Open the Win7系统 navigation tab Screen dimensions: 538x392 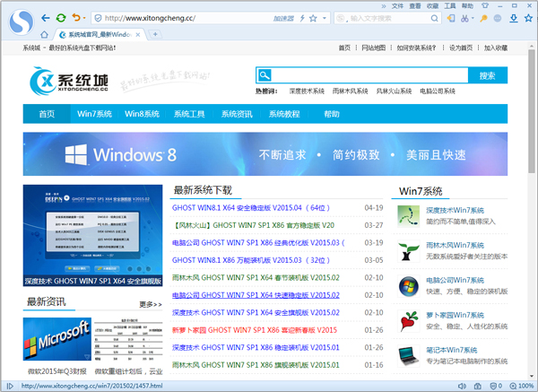[94, 114]
